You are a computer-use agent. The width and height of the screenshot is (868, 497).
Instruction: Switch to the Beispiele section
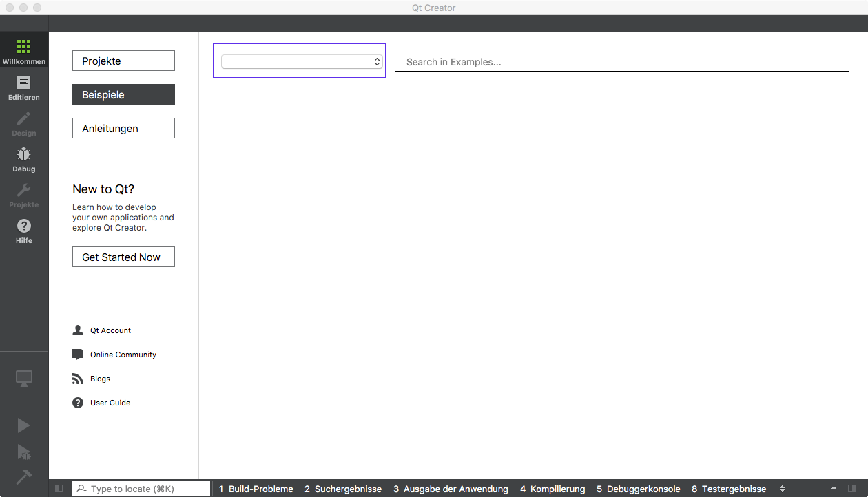pyautogui.click(x=123, y=94)
